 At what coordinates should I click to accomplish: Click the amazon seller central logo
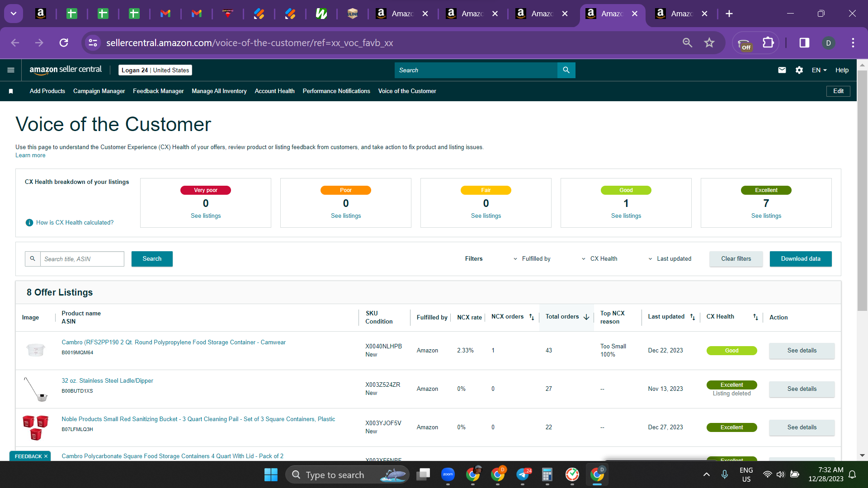pyautogui.click(x=66, y=70)
